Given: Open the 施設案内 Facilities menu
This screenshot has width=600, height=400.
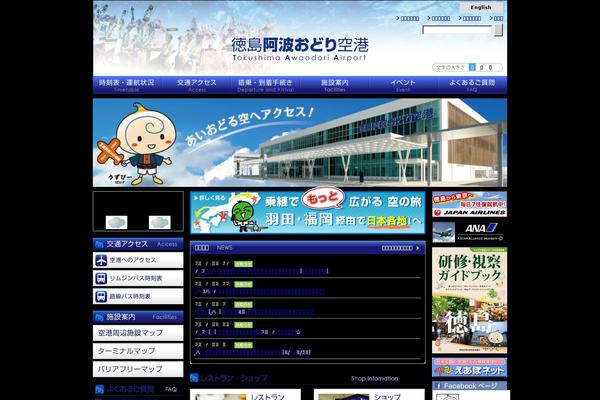Looking at the screenshot, I should click(x=335, y=85).
